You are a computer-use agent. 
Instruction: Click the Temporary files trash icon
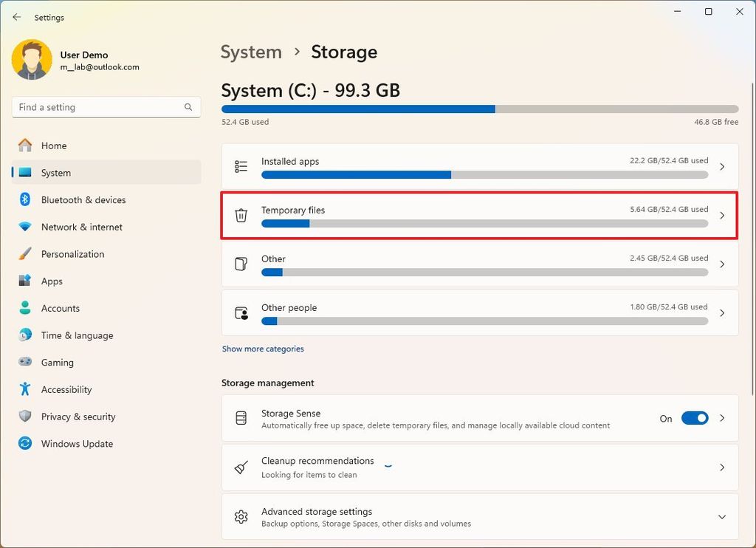[241, 215]
